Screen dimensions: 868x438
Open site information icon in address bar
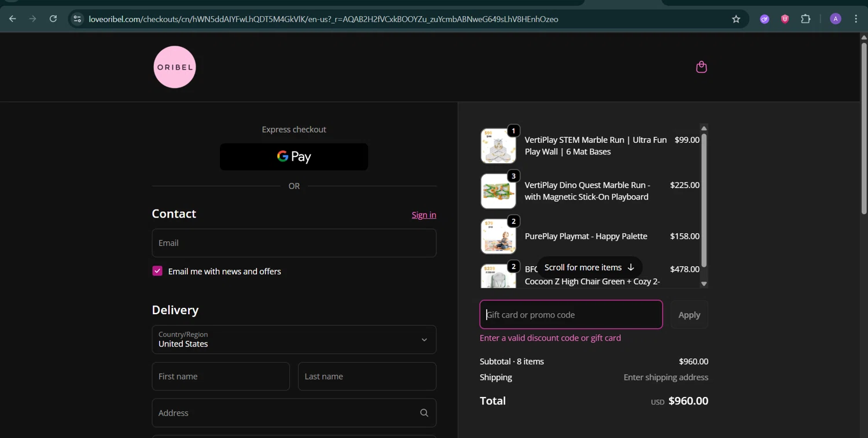pos(77,19)
